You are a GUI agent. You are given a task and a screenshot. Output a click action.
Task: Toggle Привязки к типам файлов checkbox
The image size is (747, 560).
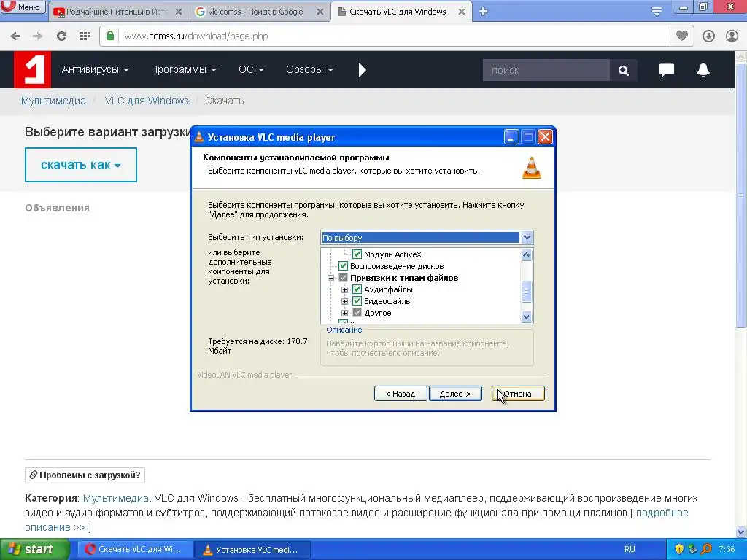click(x=343, y=278)
